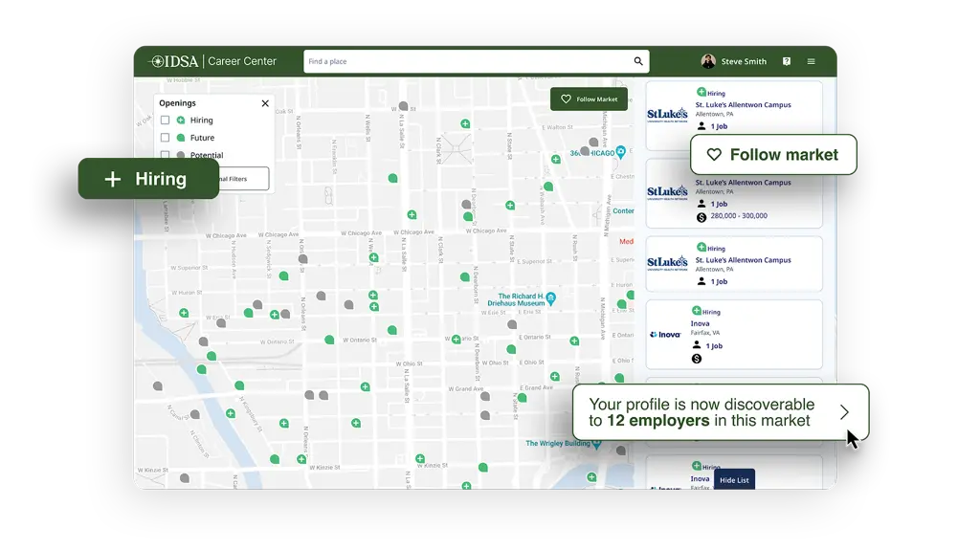Click the chevron on profile discoverable banner
Image resolution: width=980 pixels, height=550 pixels.
click(x=844, y=412)
